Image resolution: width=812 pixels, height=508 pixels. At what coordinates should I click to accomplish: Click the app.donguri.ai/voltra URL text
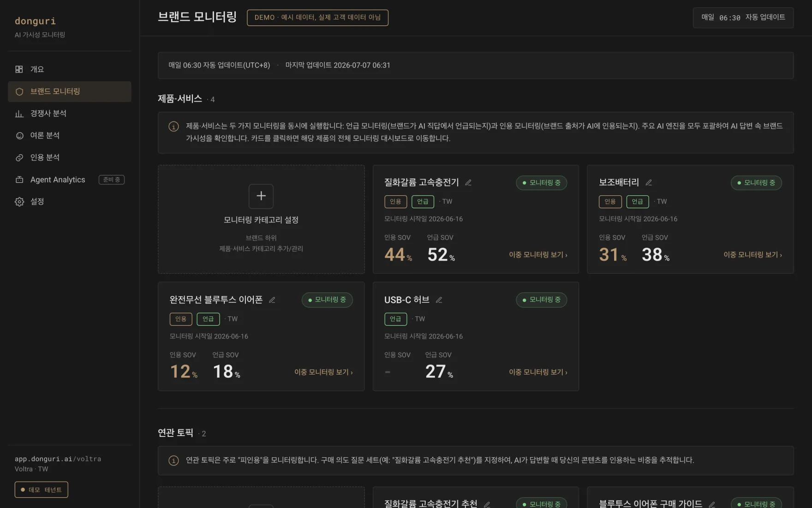(x=58, y=459)
